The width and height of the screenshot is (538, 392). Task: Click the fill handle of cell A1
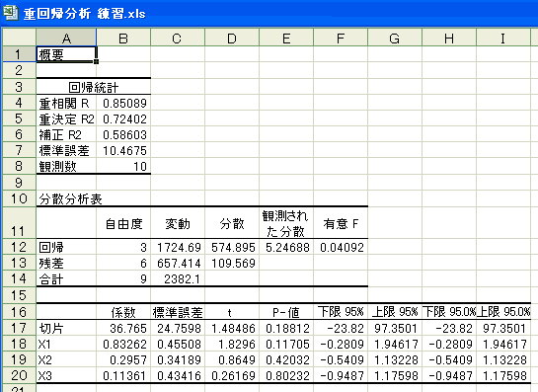point(96,62)
